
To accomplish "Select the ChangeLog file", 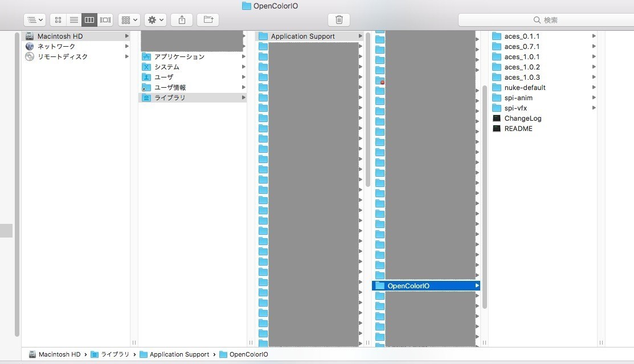I will pyautogui.click(x=543, y=118).
